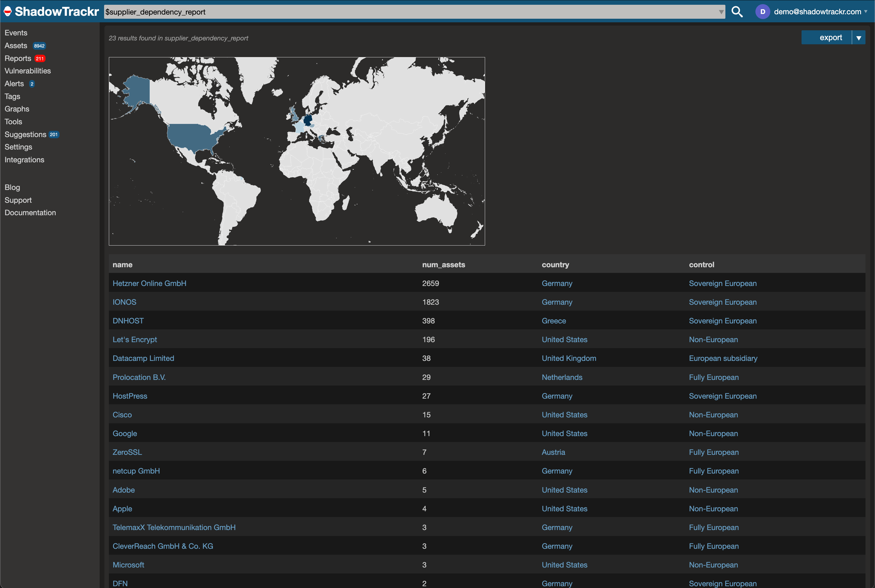Open the Vulnerabilities page

[27, 71]
